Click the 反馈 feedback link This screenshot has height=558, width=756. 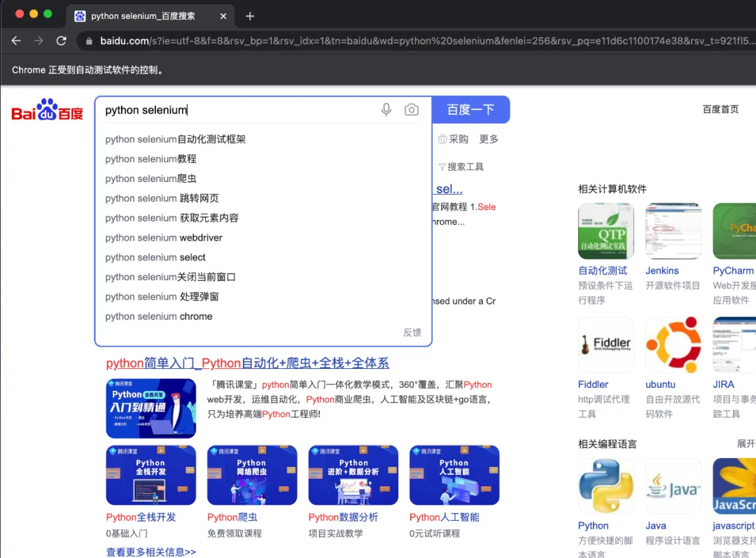pos(412,332)
